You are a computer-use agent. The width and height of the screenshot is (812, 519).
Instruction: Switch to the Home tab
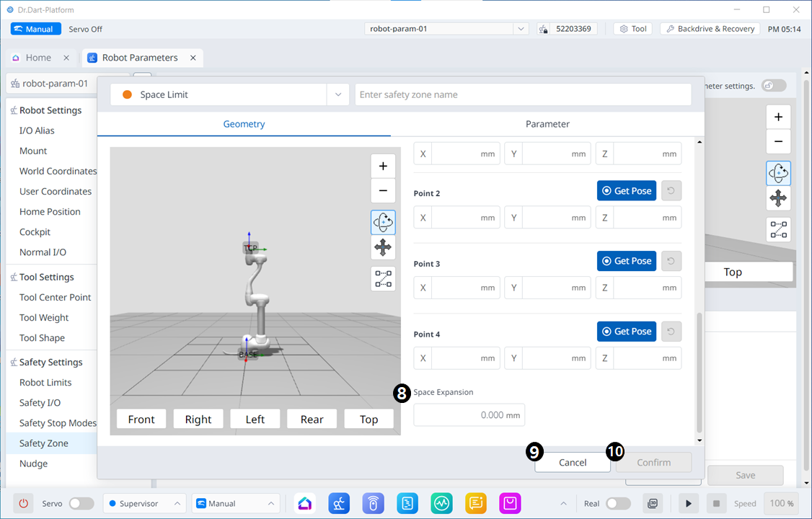(38, 58)
